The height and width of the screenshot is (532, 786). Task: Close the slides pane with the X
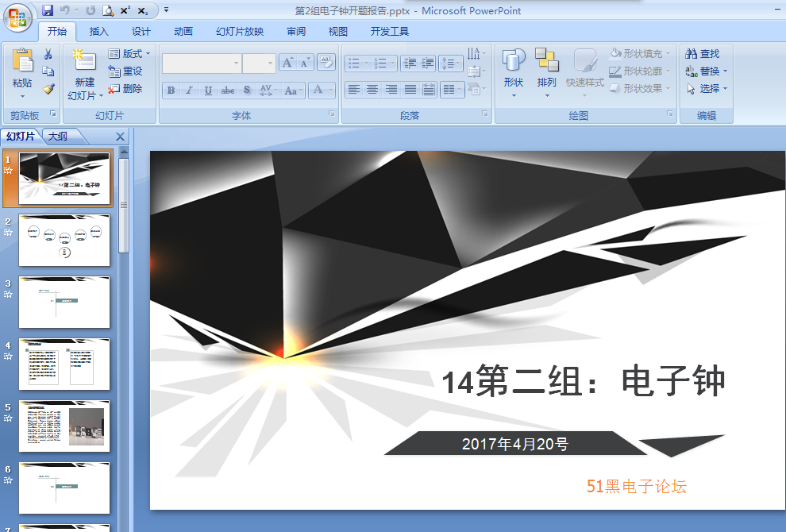coord(120,137)
